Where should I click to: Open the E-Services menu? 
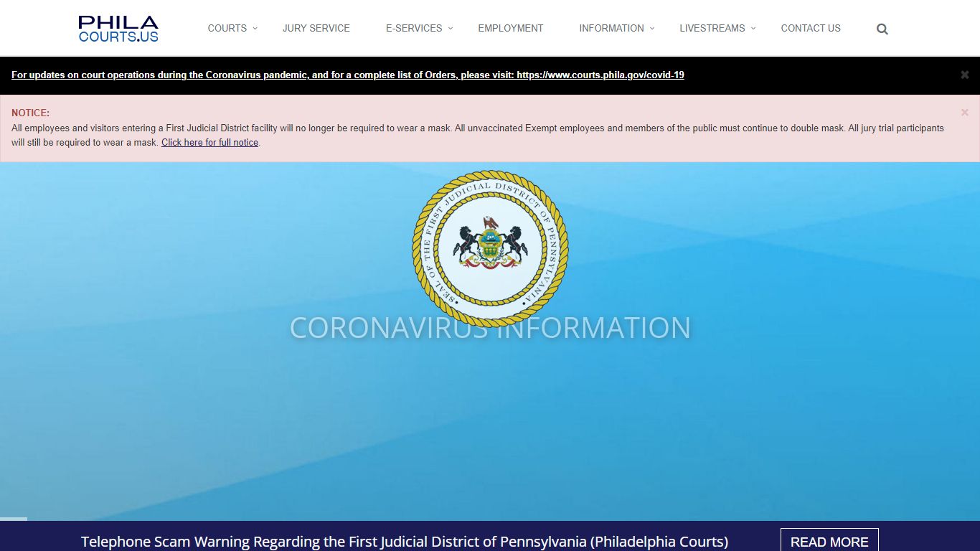coord(414,28)
